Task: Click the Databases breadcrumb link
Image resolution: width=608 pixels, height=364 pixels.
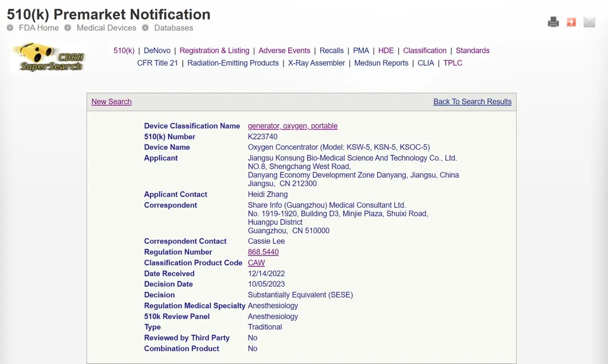Action: tap(173, 28)
